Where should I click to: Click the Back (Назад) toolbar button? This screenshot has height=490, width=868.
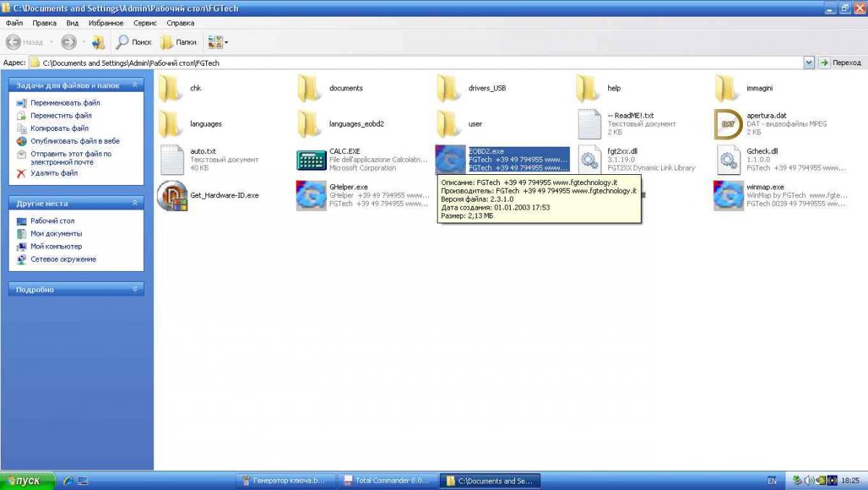(25, 43)
